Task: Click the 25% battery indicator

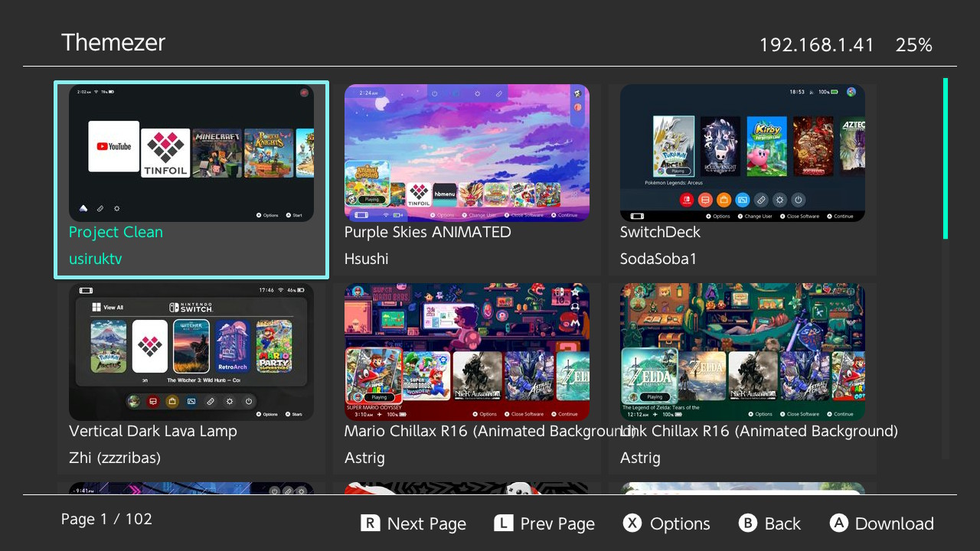Action: pyautogui.click(x=913, y=45)
